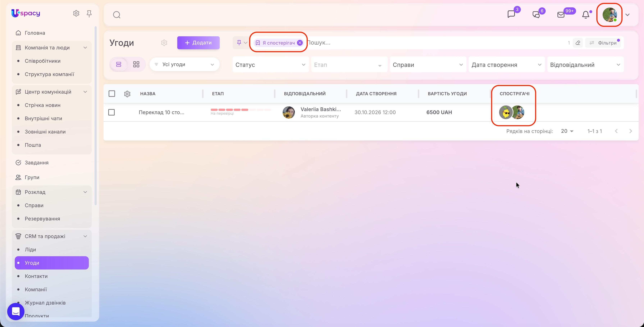Click На перевірці stage progress bar
Viewport: 644px width, 327px height.
241,110
